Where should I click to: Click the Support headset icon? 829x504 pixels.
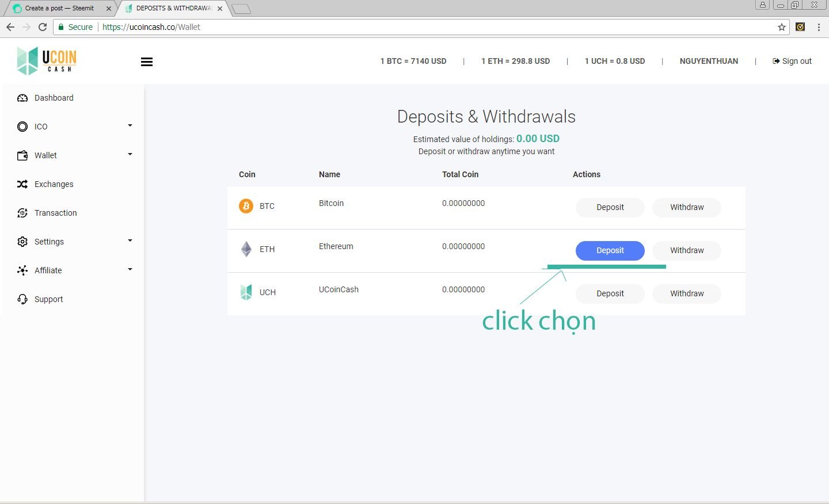coord(22,299)
